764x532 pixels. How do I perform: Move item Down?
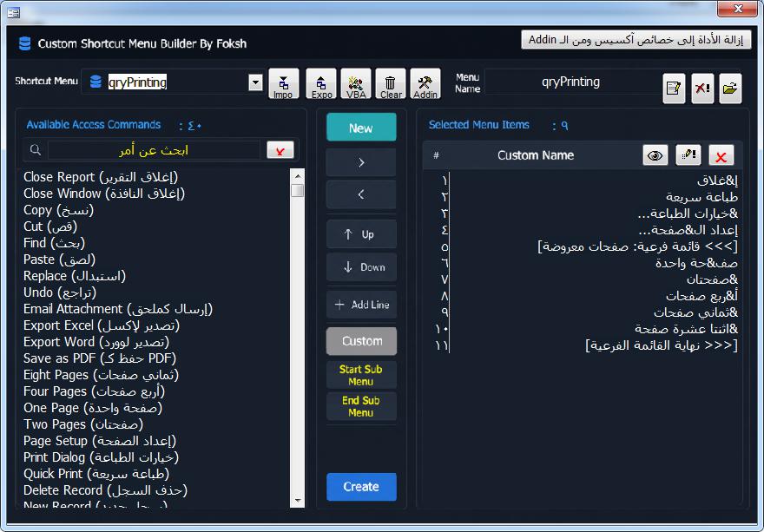click(x=361, y=267)
